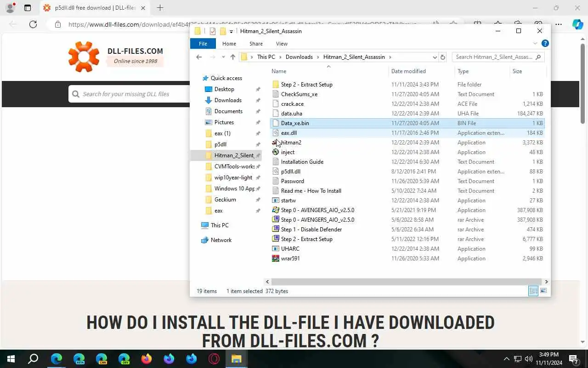588x368 pixels.
Task: Open the p5dll quick access folder
Action: click(220, 144)
